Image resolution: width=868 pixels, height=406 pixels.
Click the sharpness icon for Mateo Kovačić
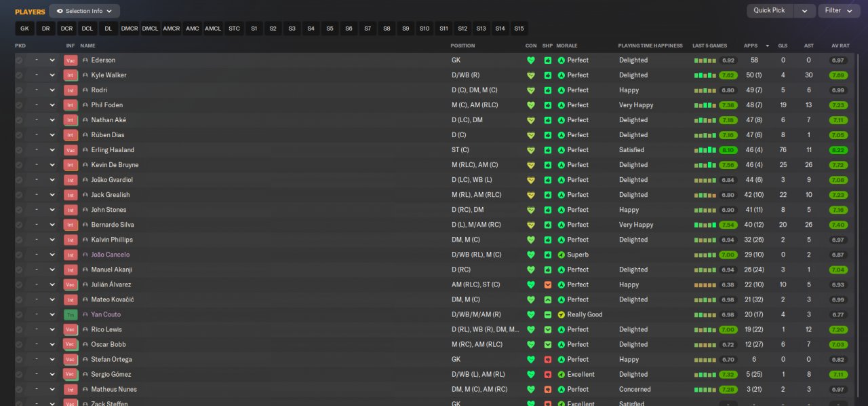click(548, 299)
